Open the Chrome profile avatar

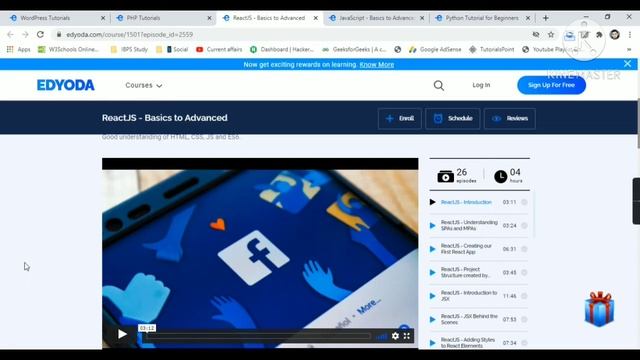coord(615,35)
